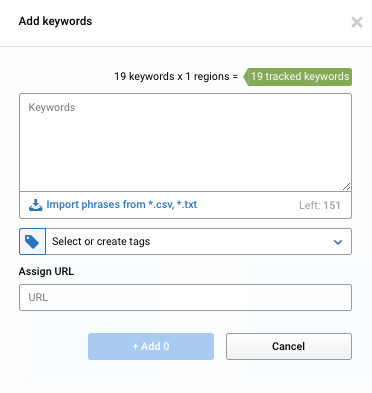Viewport: 372px width, 393px height.
Task: Close the Add keywords dialog
Action: [x=357, y=22]
